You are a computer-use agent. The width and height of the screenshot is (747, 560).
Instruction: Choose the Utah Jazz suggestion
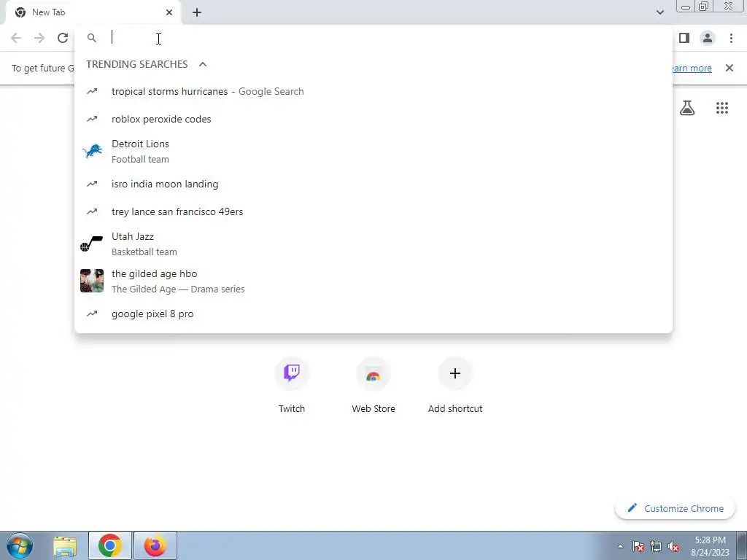[373, 244]
